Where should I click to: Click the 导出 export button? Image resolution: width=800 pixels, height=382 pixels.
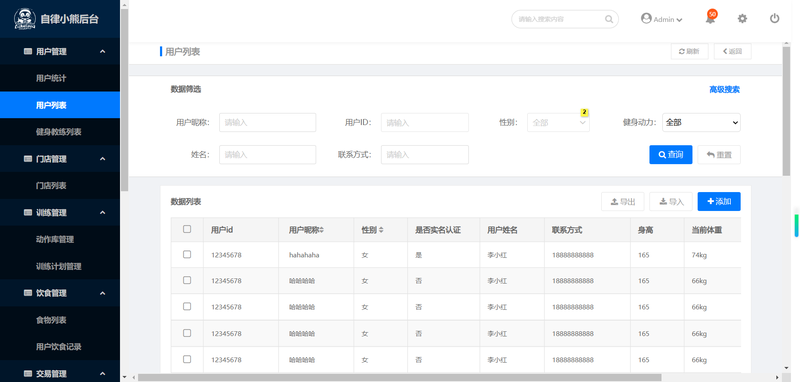622,201
